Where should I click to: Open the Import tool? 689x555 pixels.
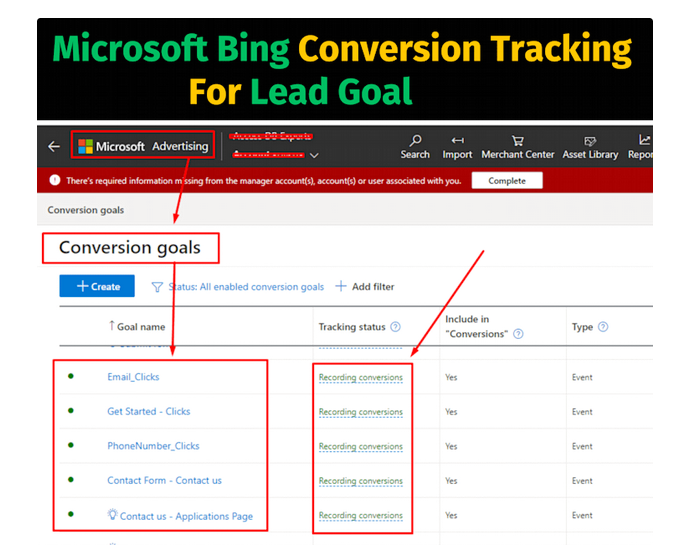tap(457, 147)
